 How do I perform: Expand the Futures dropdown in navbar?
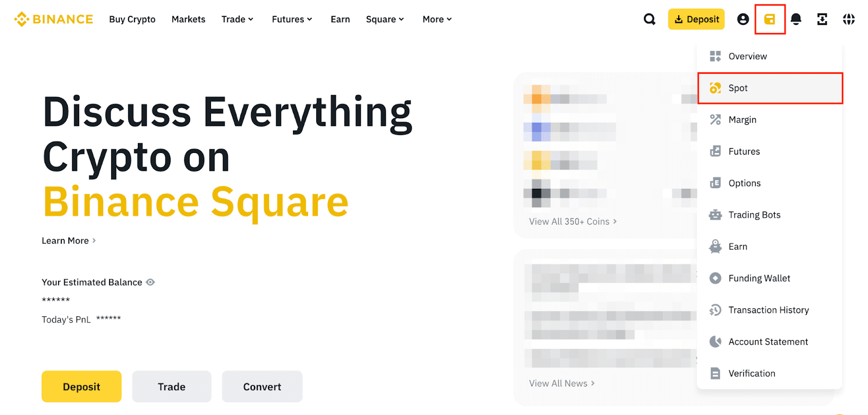tap(292, 20)
